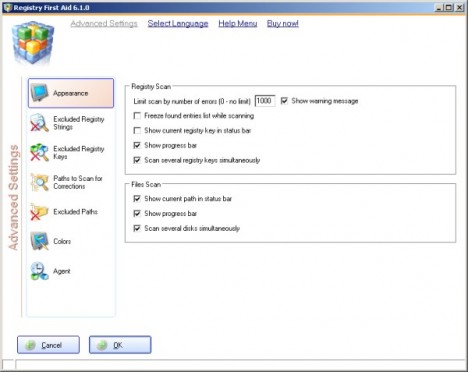Open the Agent settings section
Screen dimensions: 468x372
(x=71, y=271)
